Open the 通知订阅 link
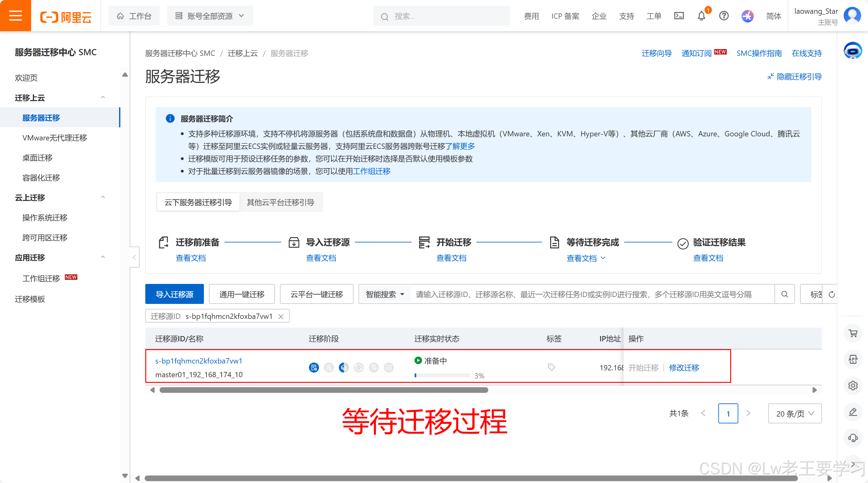This screenshot has height=483, width=868. coord(697,53)
